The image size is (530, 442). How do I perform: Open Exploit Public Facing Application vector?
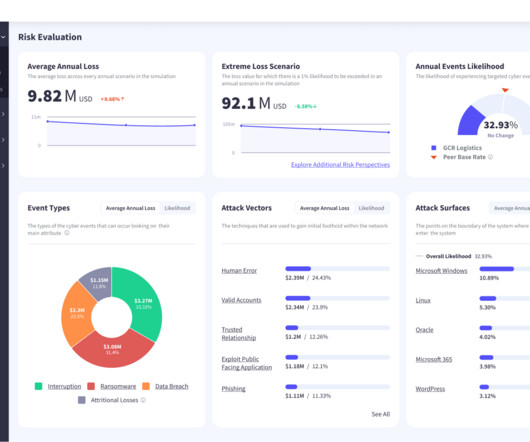point(247,363)
